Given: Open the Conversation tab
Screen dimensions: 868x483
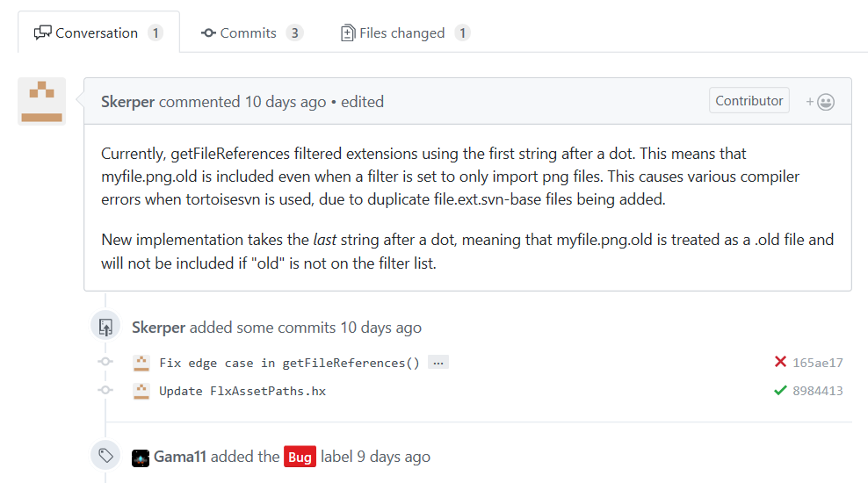Looking at the screenshot, I should (x=98, y=32).
